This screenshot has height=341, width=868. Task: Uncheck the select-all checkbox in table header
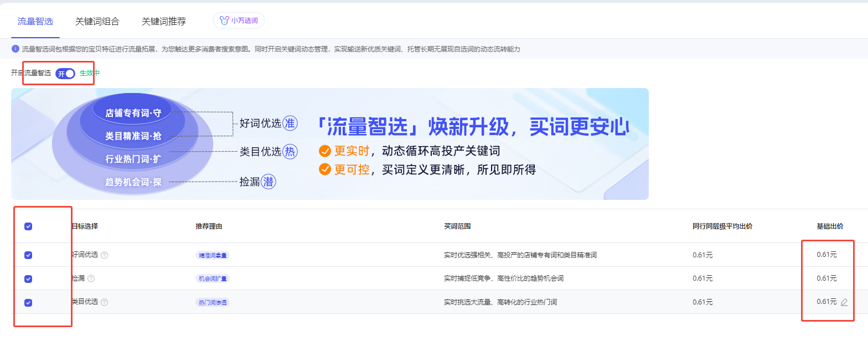(28, 226)
